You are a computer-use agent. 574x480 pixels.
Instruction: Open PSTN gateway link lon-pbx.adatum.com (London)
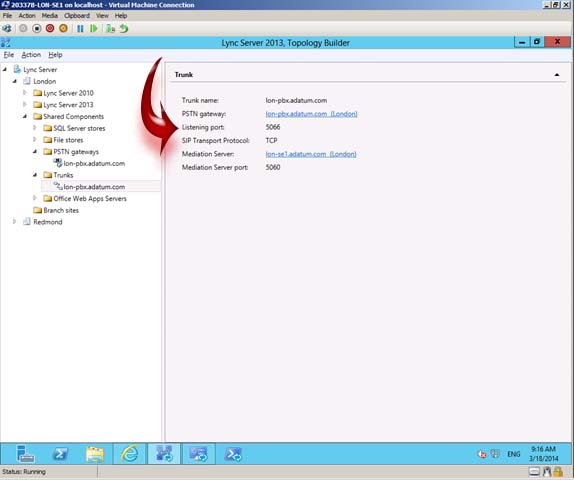(311, 114)
